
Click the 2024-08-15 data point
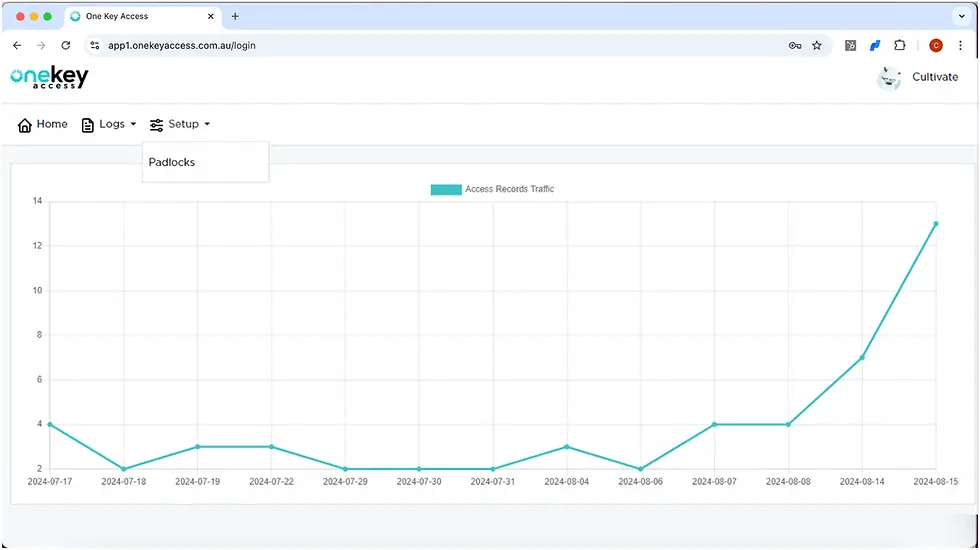coord(936,224)
